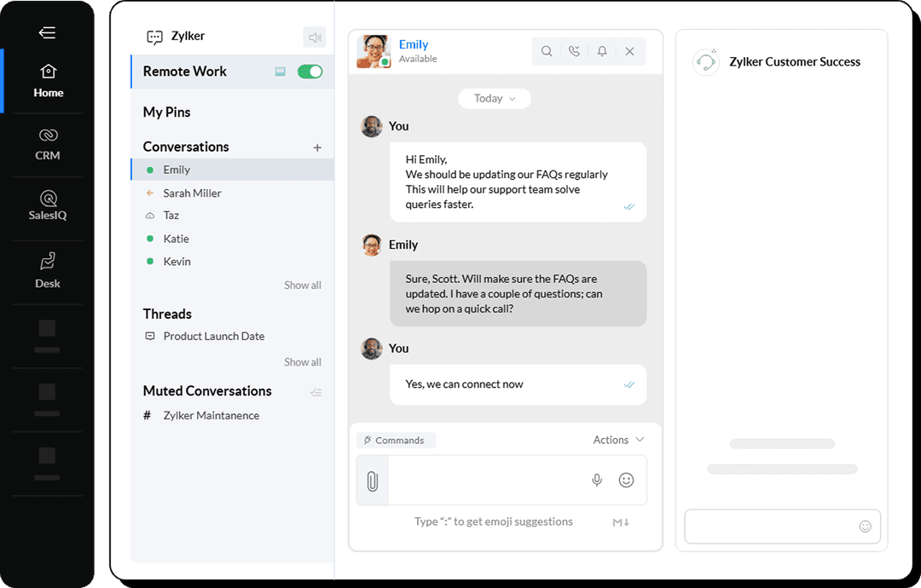Click the Conversations section header

point(186,147)
